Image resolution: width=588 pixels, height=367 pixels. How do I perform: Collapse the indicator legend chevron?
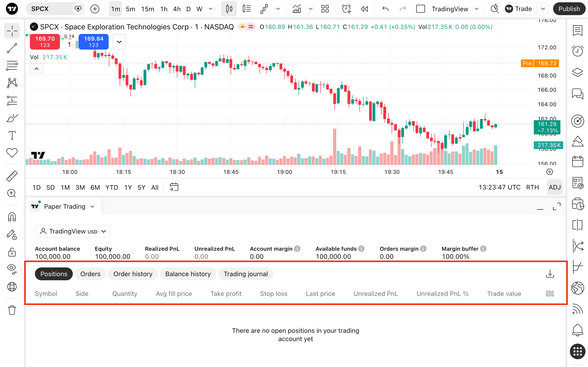(x=37, y=68)
